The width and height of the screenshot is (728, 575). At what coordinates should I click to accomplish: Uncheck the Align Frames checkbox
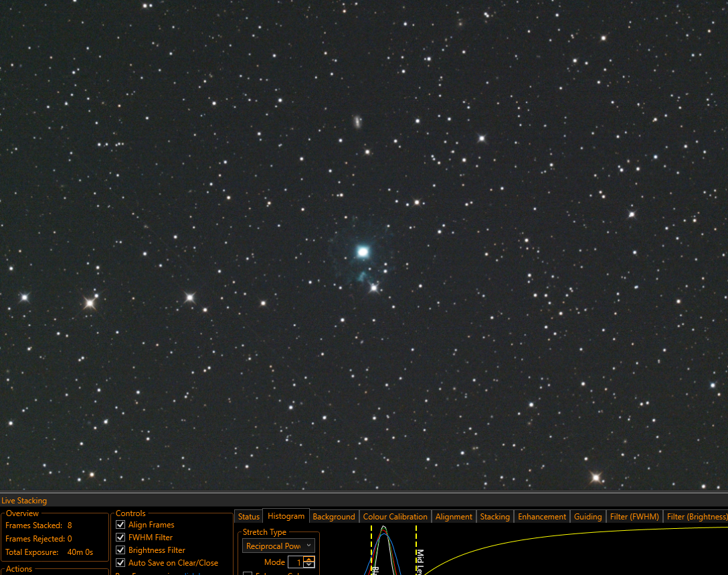tap(120, 524)
